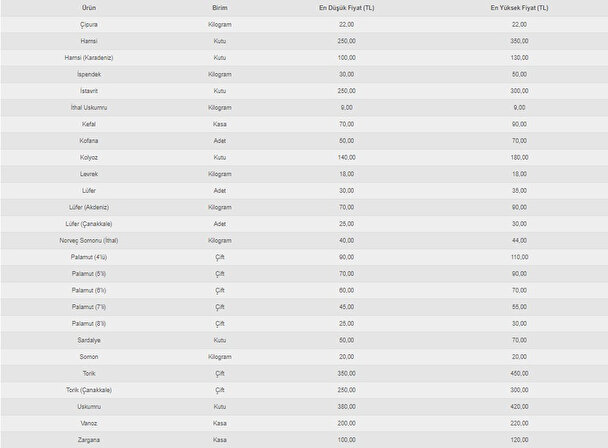
Task: Click the İthal Uskumru row name
Action: 88,107
